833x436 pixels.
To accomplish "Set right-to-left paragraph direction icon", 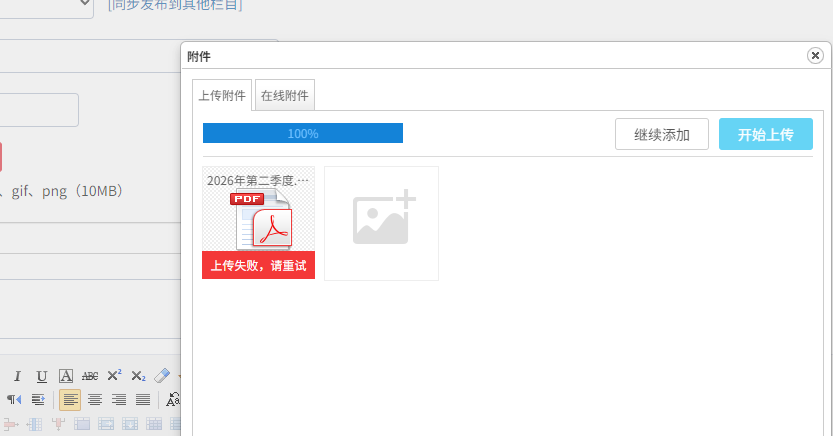I will coord(14,399).
